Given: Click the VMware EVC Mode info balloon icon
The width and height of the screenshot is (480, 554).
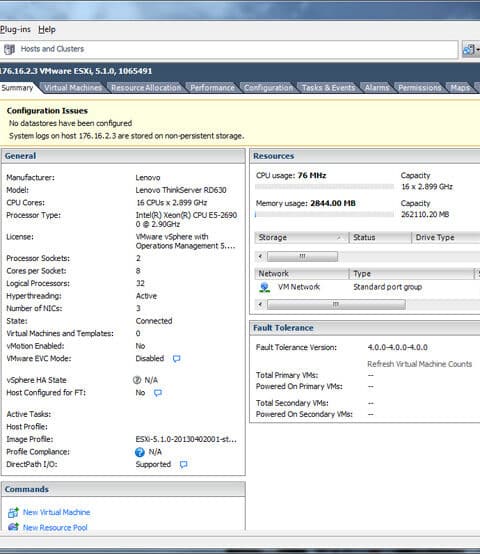Looking at the screenshot, I should click(x=176, y=359).
